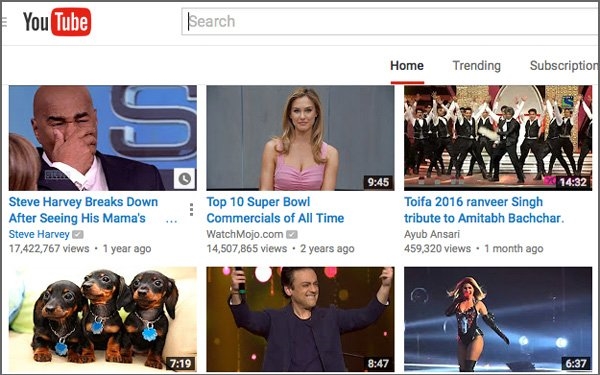Play the stage dancers Toifa thumbnail
600x375 pixels.
[x=498, y=138]
